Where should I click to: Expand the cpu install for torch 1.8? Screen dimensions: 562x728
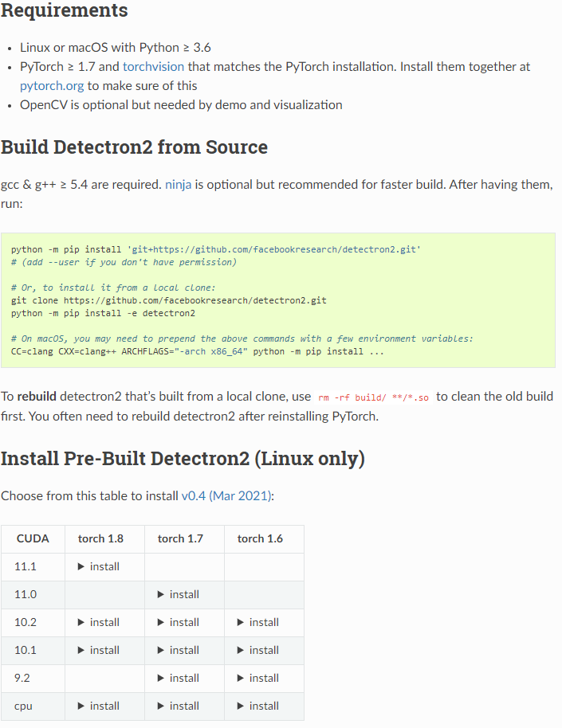(98, 706)
